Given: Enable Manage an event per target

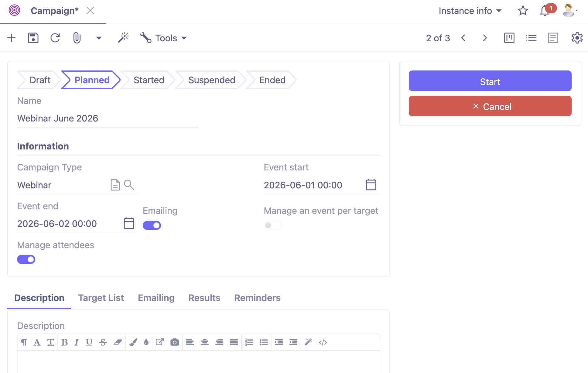Looking at the screenshot, I should pyautogui.click(x=272, y=225).
